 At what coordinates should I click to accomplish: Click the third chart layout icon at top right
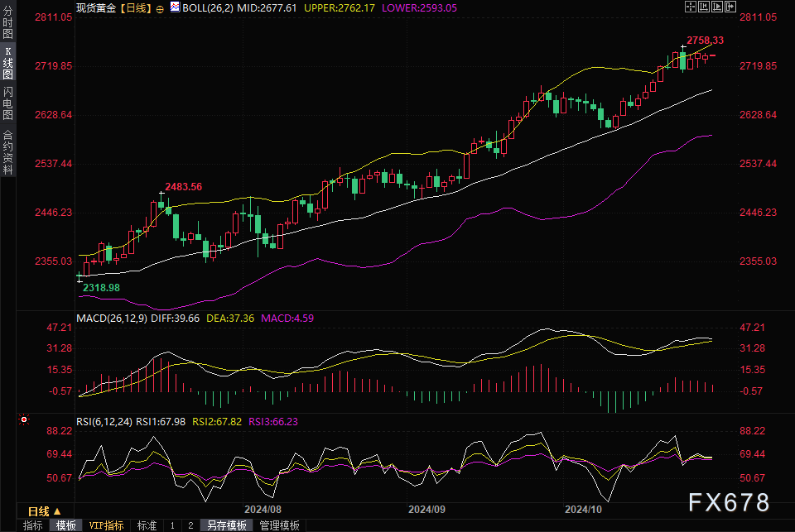(x=717, y=7)
